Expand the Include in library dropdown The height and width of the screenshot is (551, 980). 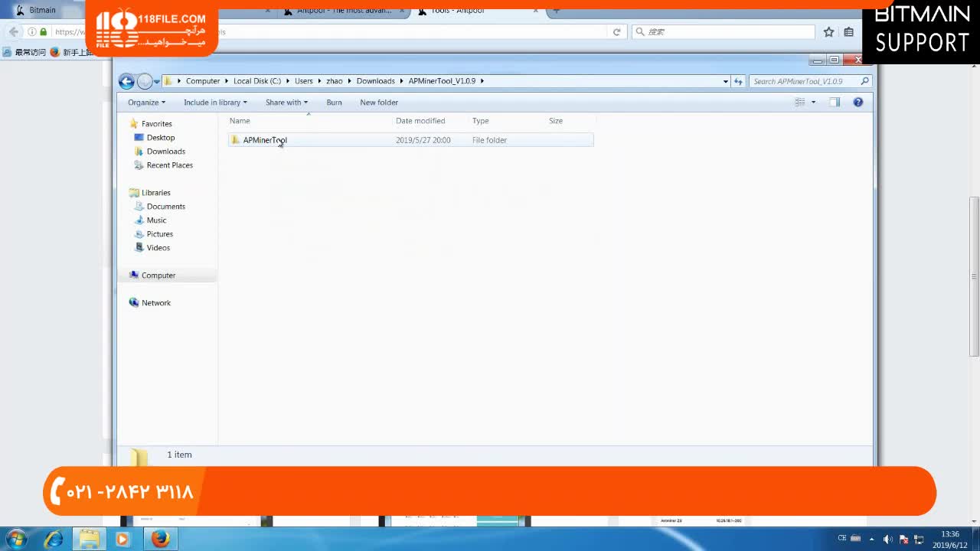coord(215,103)
